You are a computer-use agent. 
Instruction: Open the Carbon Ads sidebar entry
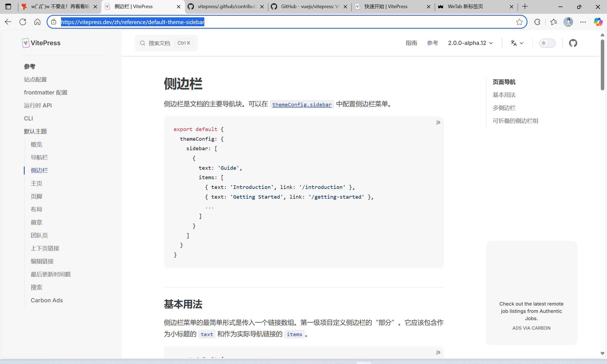[x=47, y=300]
